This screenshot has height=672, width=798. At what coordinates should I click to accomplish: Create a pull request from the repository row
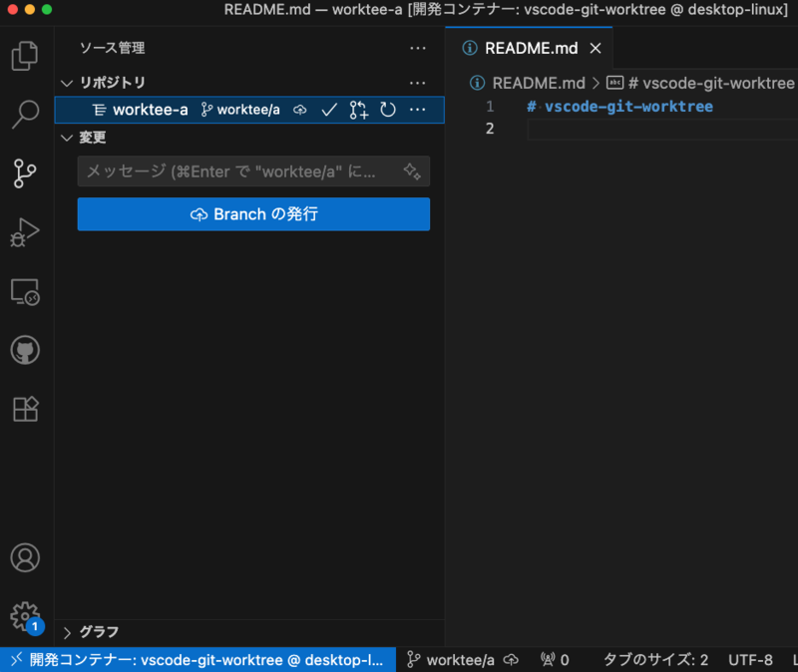click(358, 110)
